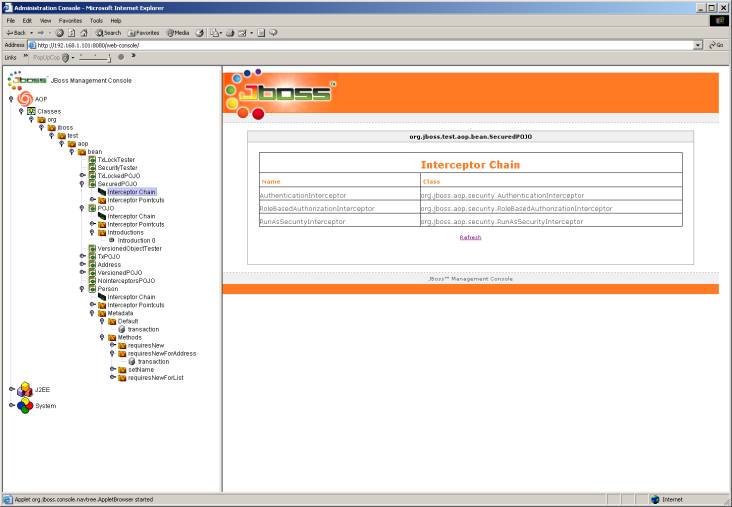Expand the requiresNew method node
The height and width of the screenshot is (507, 732).
tap(113, 345)
